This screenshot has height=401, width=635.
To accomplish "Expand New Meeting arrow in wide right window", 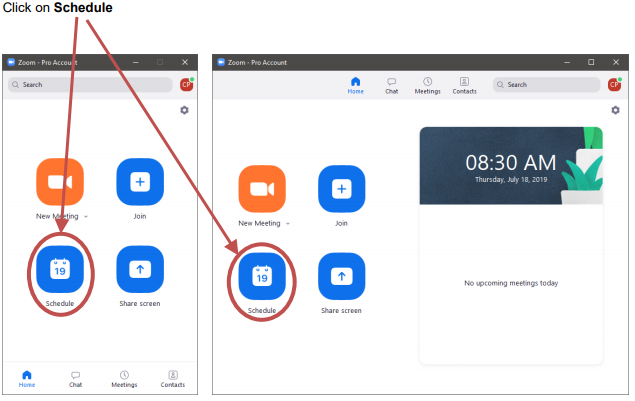I will pyautogui.click(x=288, y=224).
